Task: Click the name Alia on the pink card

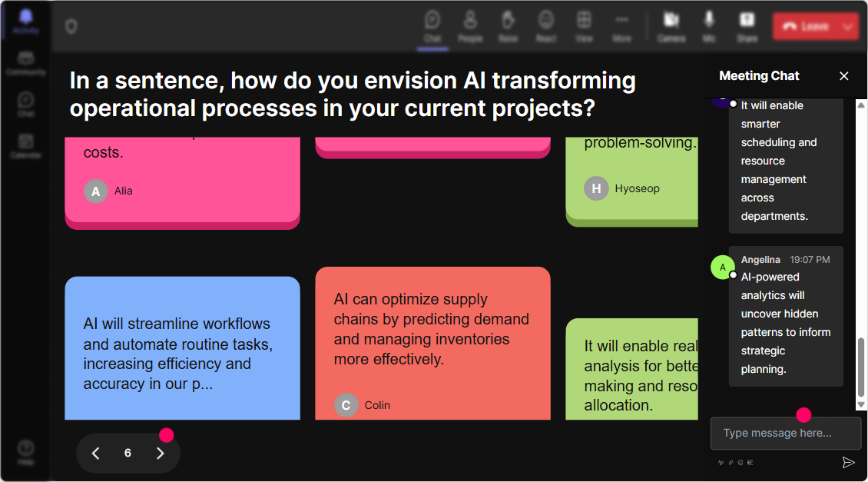Action: tap(124, 191)
